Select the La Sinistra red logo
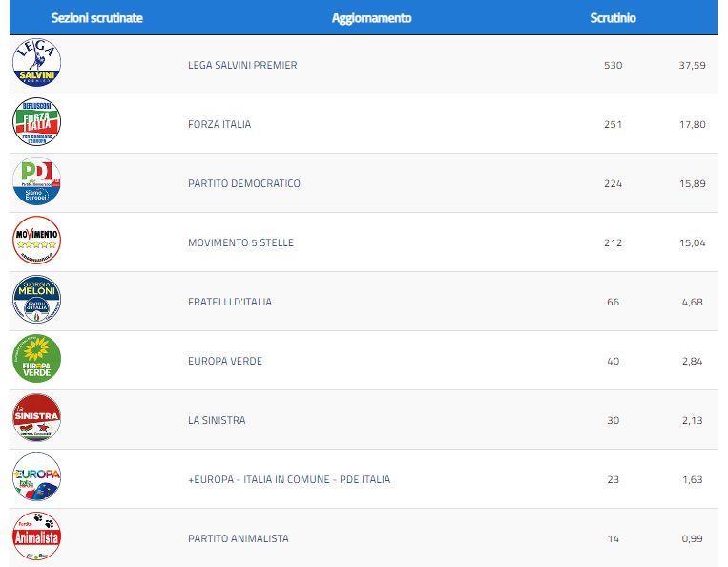 pyautogui.click(x=36, y=419)
